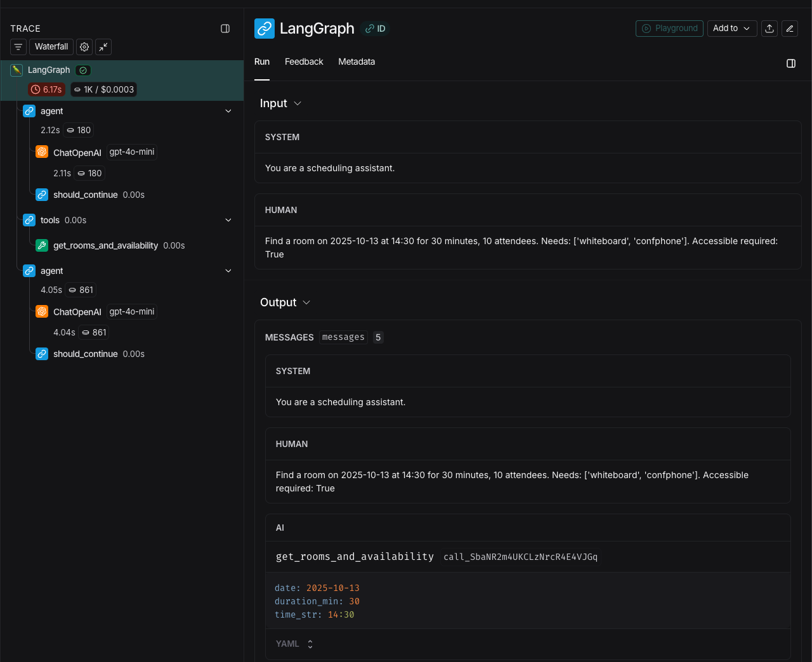This screenshot has width=812, height=662.
Task: Collapse the tools node
Action: pyautogui.click(x=228, y=220)
